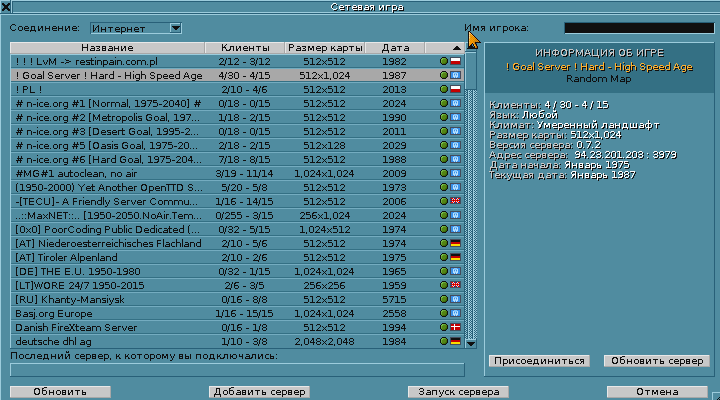Select 'Basj.org Europe' server
Screen dimensions: 720x400
tap(237, 313)
